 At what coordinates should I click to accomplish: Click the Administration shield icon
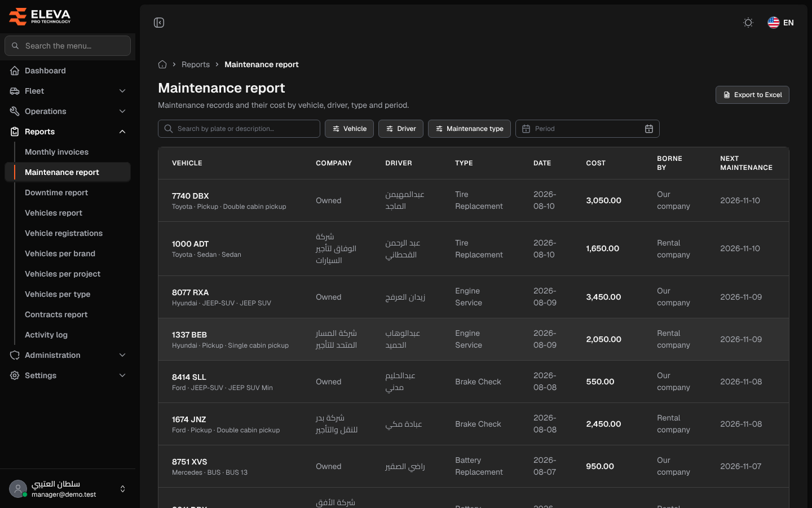click(x=15, y=355)
